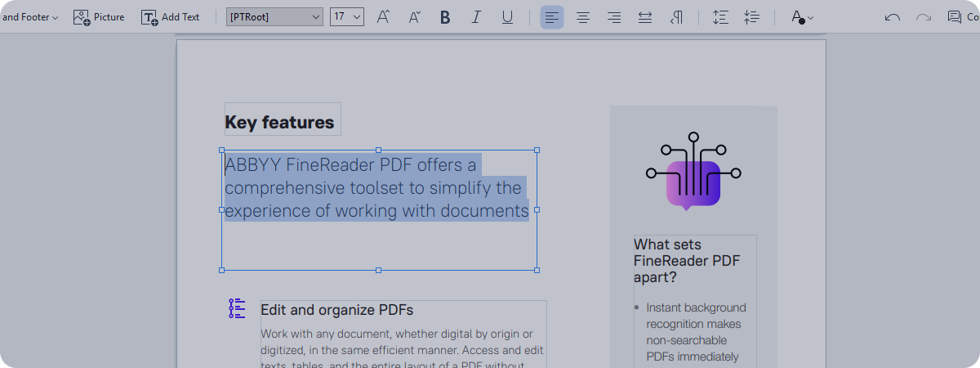
Task: Click the Picture button
Action: pyautogui.click(x=99, y=17)
